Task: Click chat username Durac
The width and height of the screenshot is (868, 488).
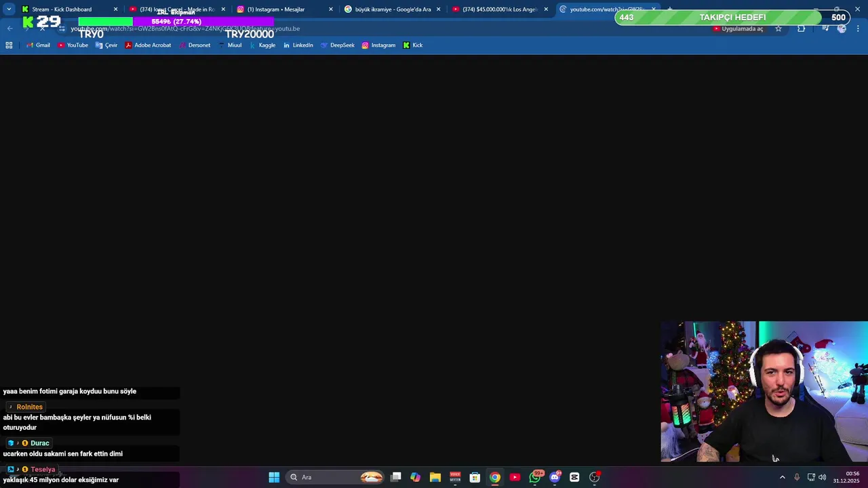Action: coord(39,443)
